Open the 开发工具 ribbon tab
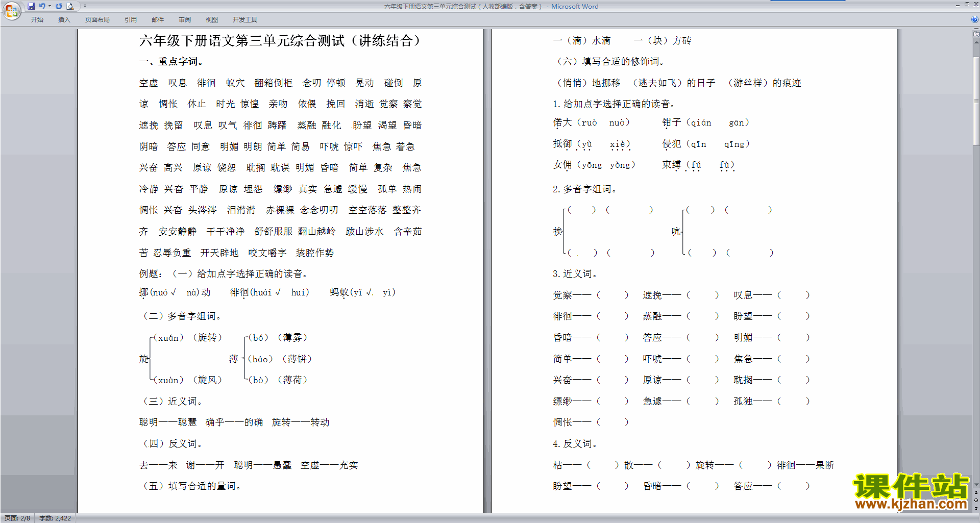 pos(244,20)
